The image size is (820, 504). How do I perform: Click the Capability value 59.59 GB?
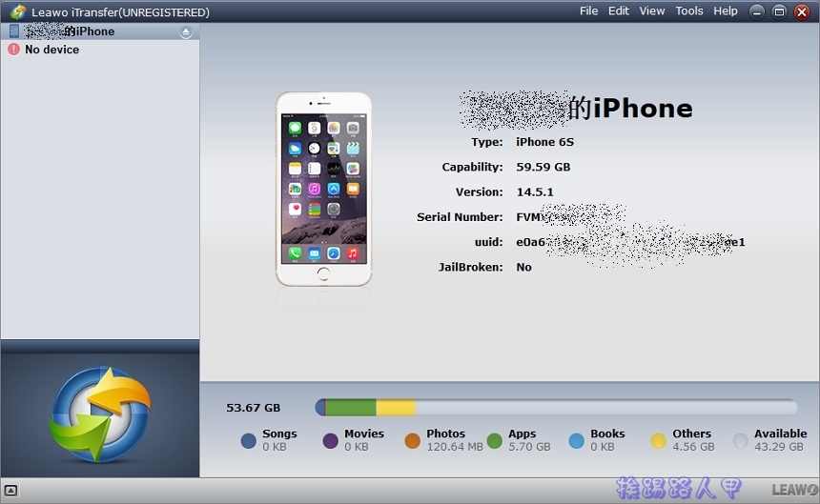pyautogui.click(x=543, y=167)
